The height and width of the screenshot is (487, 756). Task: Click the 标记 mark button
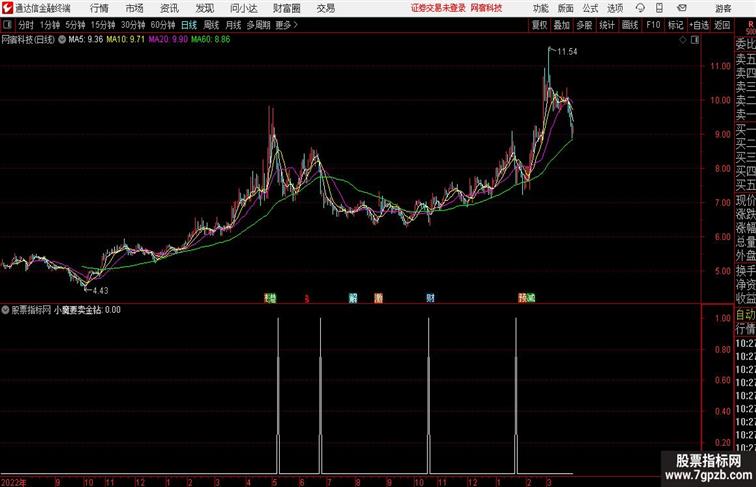(675, 25)
